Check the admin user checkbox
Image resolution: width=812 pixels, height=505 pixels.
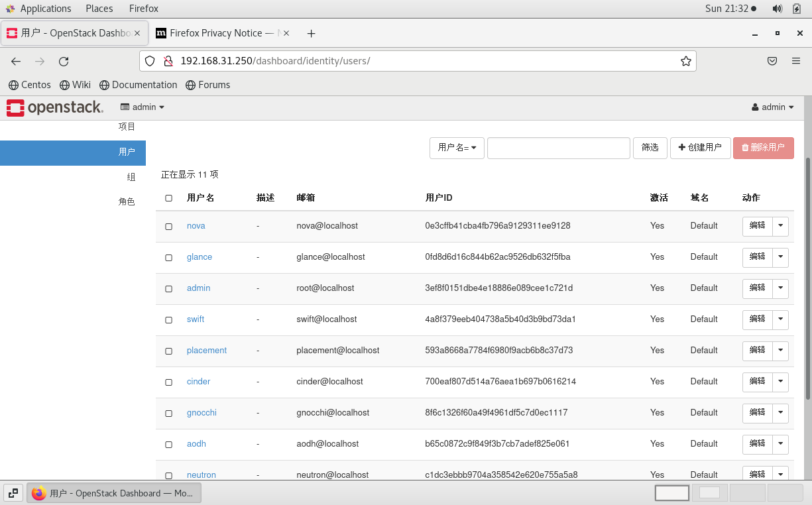pyautogui.click(x=168, y=289)
